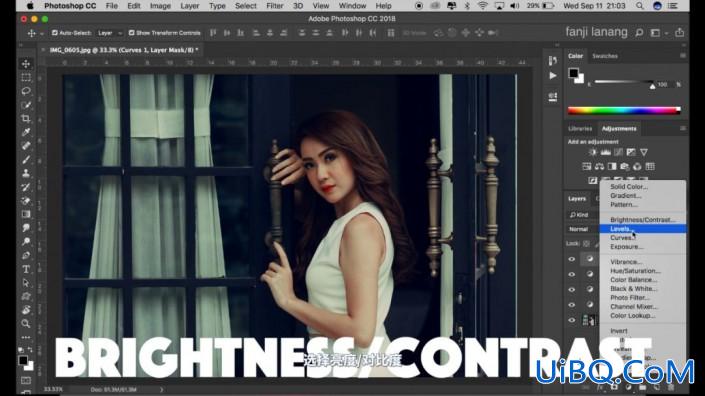Screen dimensions: 705x396
Task: Open the Color panel flyout menu
Action: pyautogui.click(x=683, y=56)
